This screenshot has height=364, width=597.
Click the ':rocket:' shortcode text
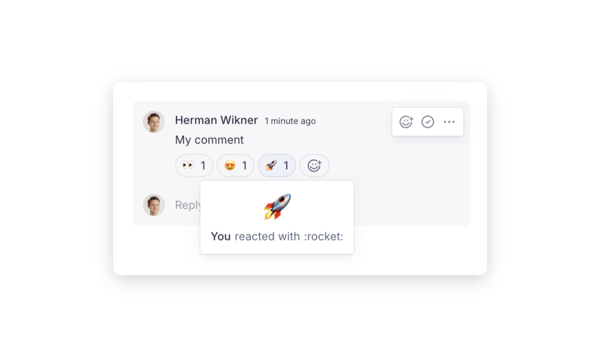click(324, 236)
